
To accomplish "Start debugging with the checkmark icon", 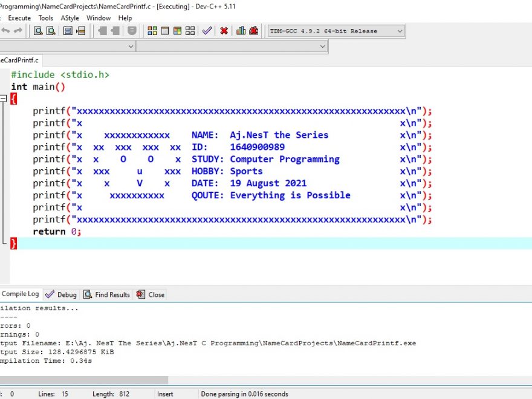I will (x=207, y=31).
